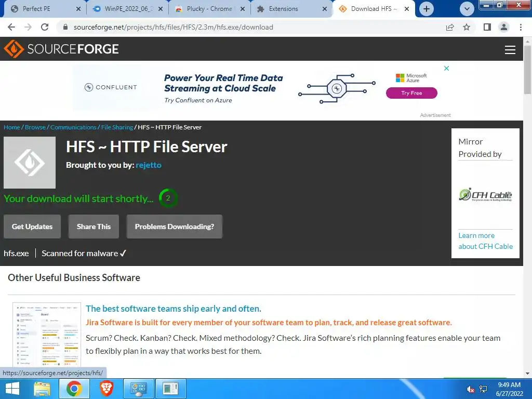
Task: Close the Extensions tab
Action: pyautogui.click(x=325, y=9)
